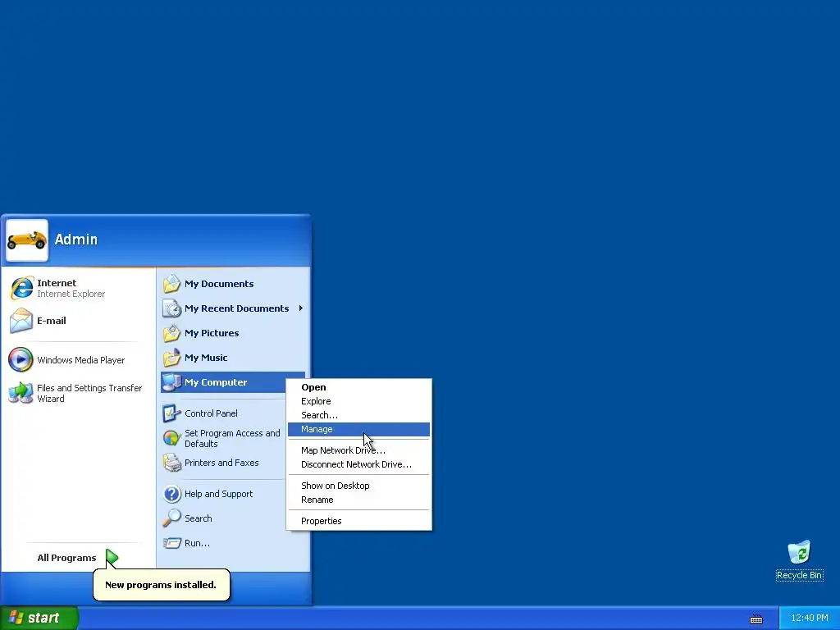Expand My Recent Documents submenu arrow
This screenshot has width=840, height=630.
(301, 308)
